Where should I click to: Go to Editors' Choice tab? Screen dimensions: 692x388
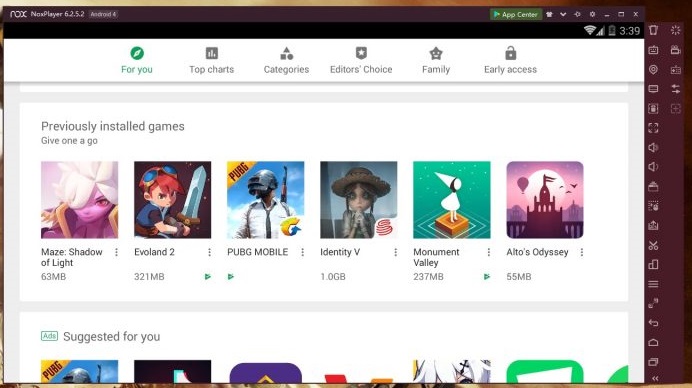[x=361, y=60]
